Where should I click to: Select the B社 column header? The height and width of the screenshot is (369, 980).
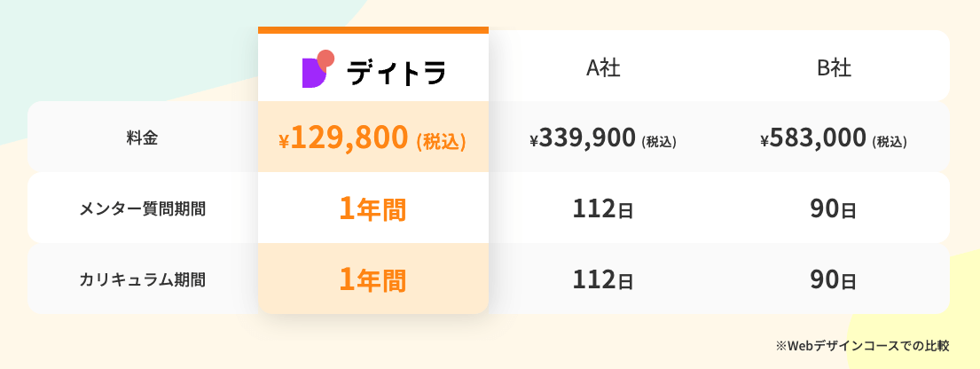click(834, 69)
